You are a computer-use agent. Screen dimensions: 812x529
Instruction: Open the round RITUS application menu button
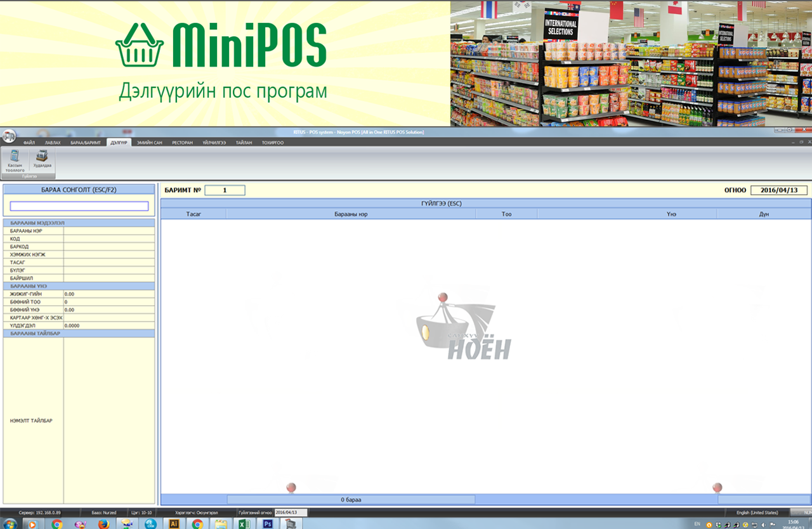tap(8, 136)
